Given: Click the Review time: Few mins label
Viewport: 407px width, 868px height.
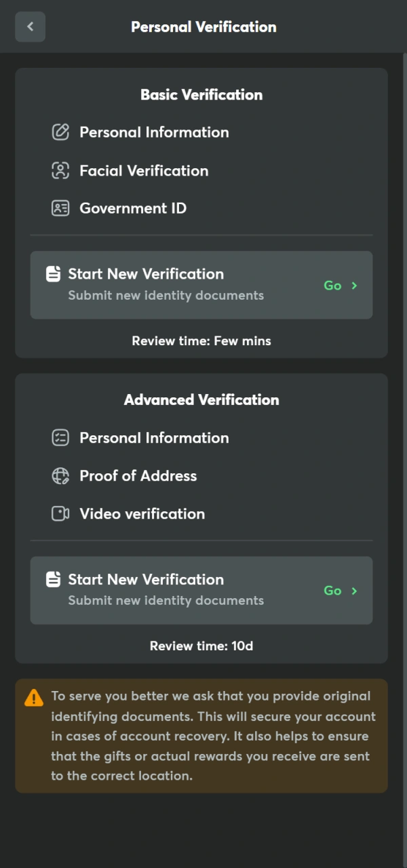Looking at the screenshot, I should [201, 340].
